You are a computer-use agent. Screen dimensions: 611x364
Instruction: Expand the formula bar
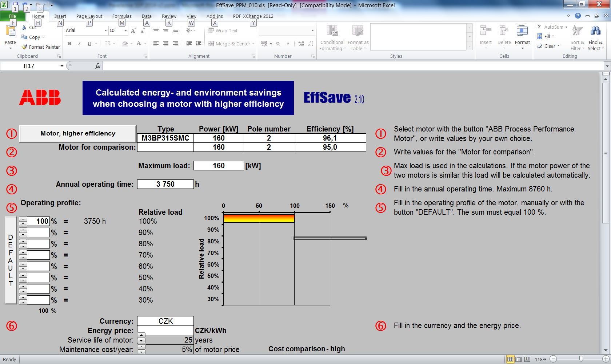point(607,66)
